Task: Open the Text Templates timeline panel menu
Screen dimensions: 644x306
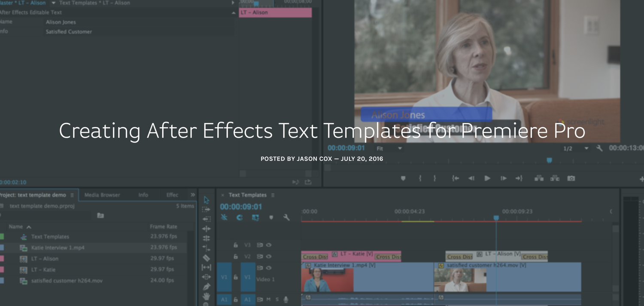Action: click(x=273, y=195)
